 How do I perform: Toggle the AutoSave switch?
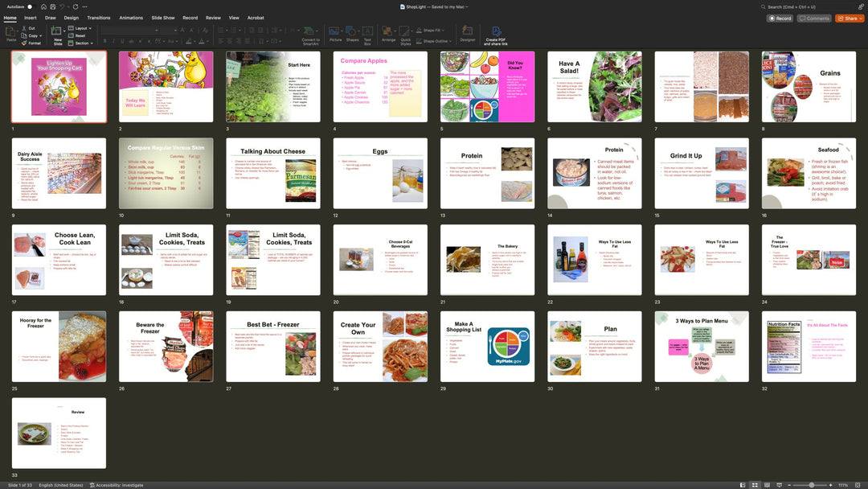(31, 6)
